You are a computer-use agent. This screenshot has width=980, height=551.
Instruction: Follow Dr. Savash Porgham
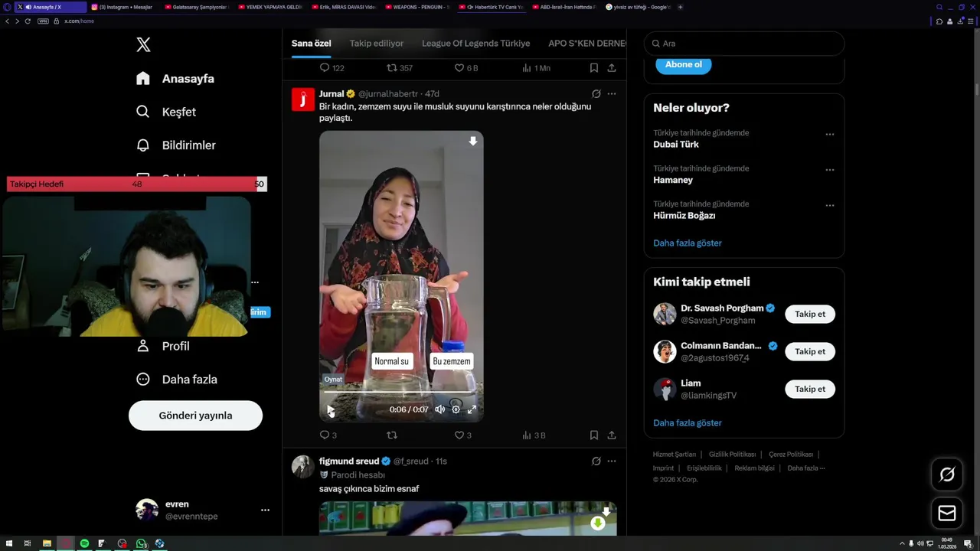[x=810, y=314]
